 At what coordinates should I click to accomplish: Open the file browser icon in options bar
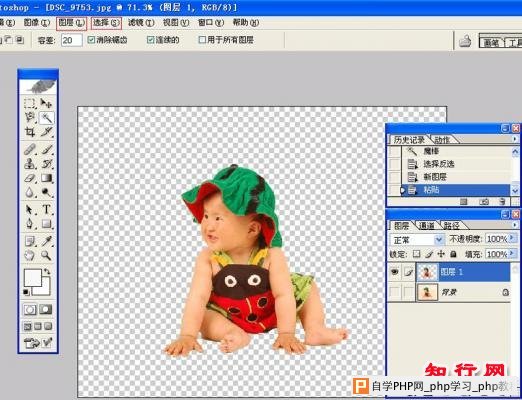coord(465,41)
